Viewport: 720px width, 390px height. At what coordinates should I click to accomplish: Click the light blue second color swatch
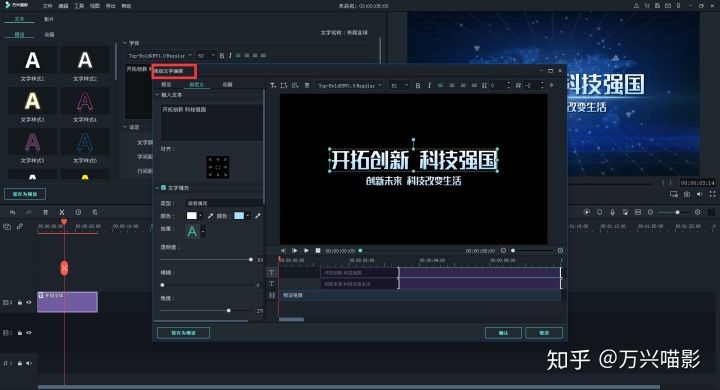tap(239, 216)
